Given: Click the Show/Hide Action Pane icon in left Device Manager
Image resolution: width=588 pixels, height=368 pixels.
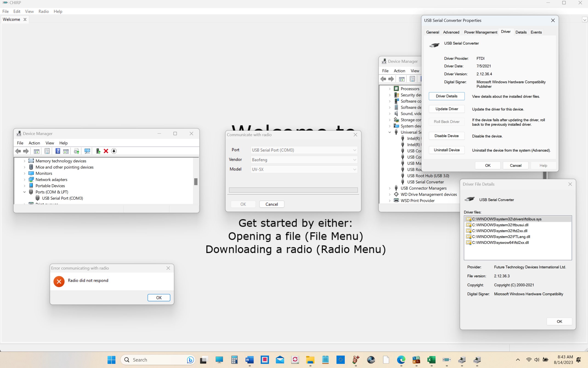Looking at the screenshot, I should [x=66, y=151].
